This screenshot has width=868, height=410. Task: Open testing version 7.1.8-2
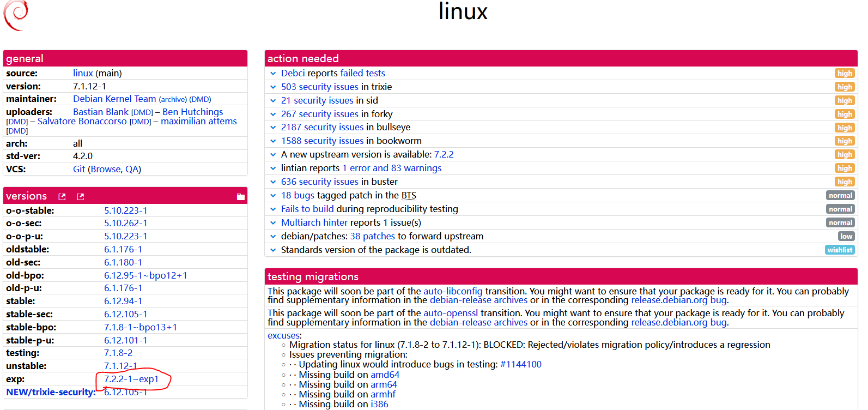[x=118, y=353]
